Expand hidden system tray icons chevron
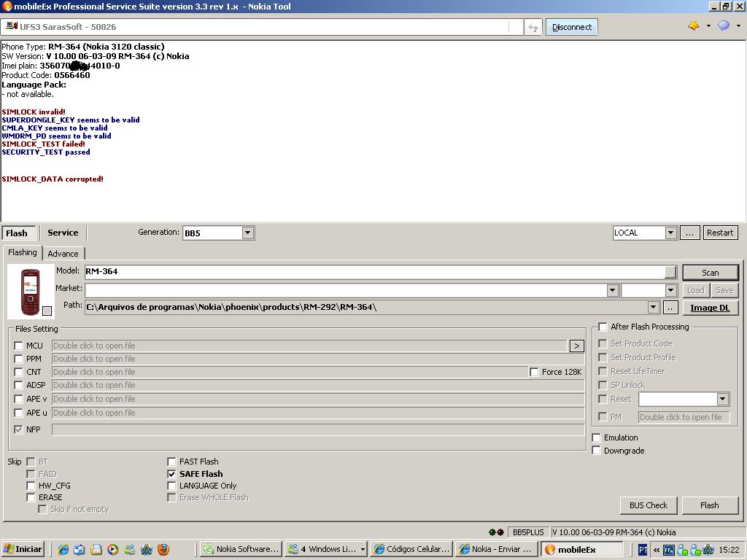Viewport: 747px width, 560px height. pyautogui.click(x=657, y=550)
